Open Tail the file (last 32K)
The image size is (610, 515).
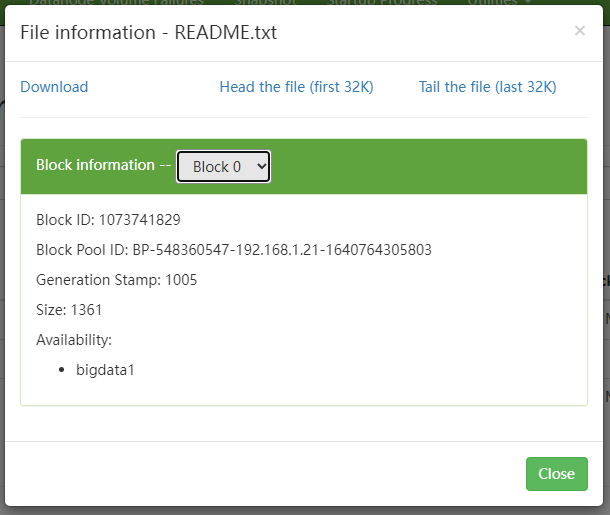coord(487,87)
